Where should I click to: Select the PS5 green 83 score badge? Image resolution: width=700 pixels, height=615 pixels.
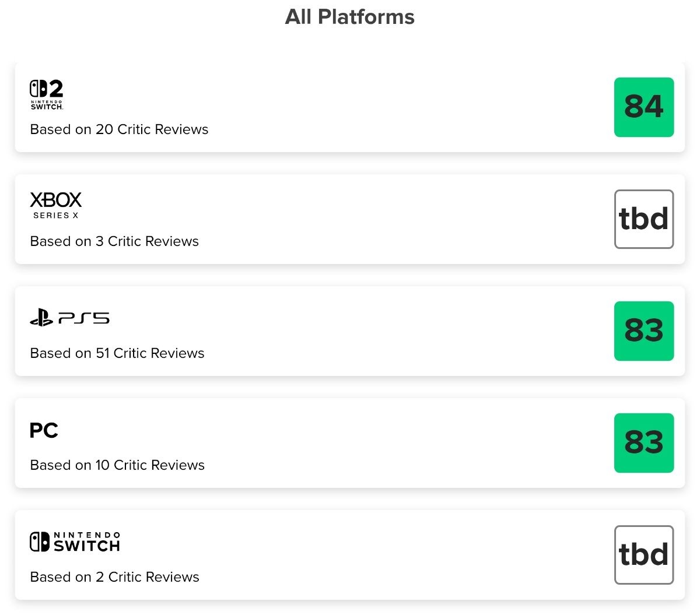click(643, 331)
